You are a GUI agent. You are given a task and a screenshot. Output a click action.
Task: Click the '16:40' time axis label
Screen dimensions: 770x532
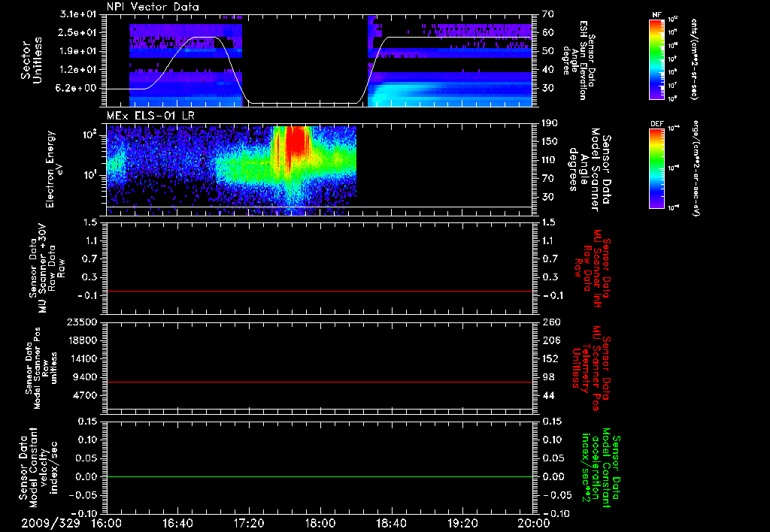pos(177,523)
